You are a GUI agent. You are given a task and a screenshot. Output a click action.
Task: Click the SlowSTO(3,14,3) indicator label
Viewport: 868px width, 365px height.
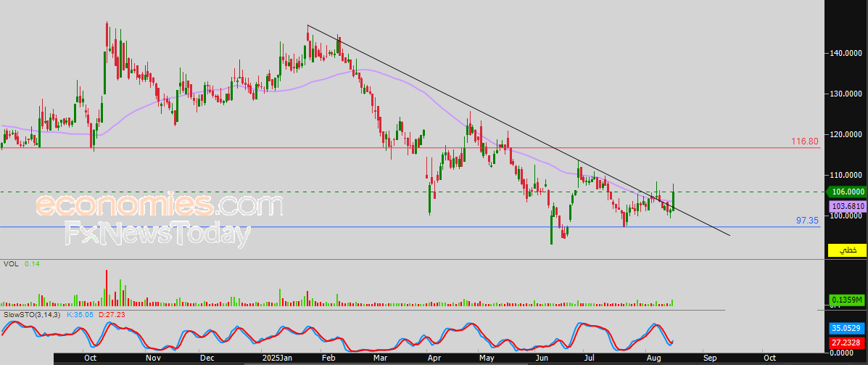click(32, 315)
